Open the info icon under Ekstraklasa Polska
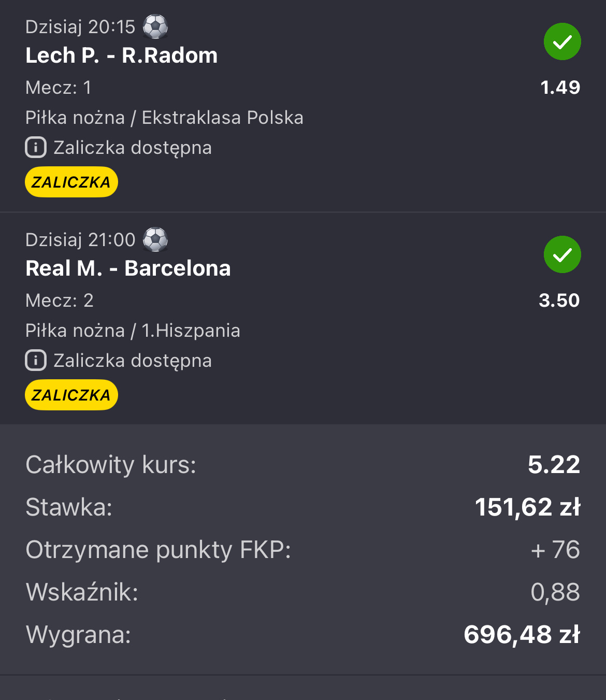This screenshot has width=606, height=700. click(x=36, y=148)
